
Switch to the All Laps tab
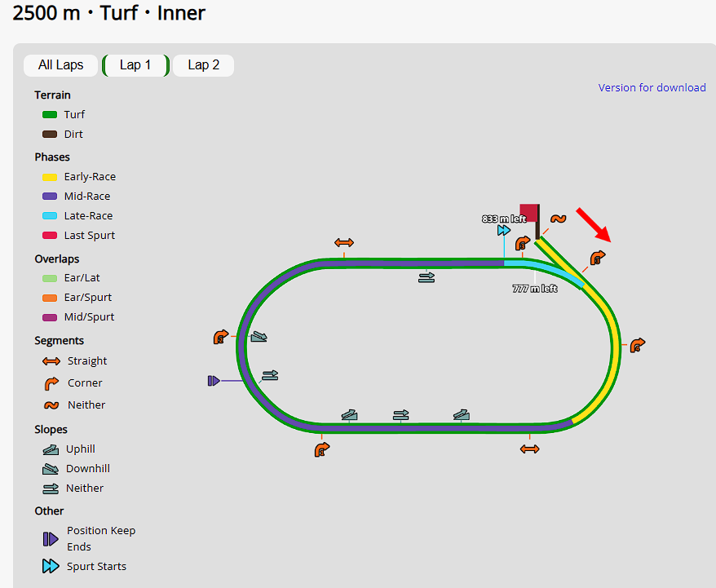pos(60,65)
